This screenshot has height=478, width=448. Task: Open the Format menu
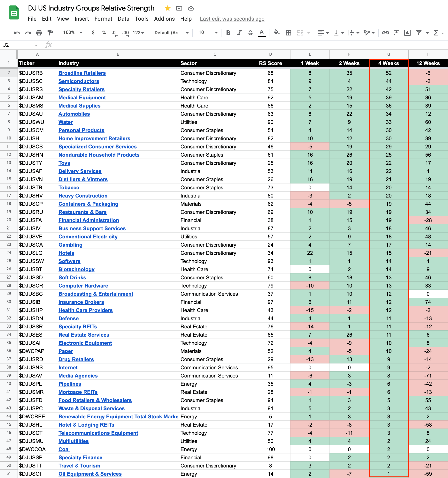[103, 19]
